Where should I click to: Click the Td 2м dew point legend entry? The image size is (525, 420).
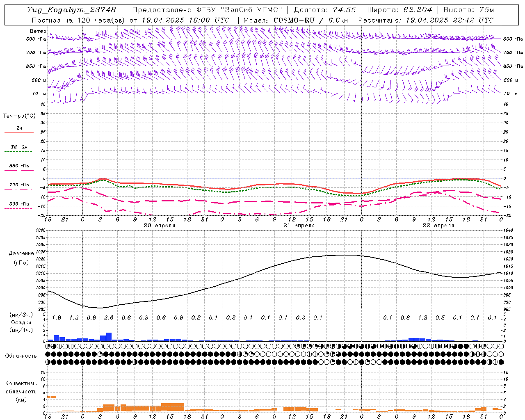pos(19,147)
